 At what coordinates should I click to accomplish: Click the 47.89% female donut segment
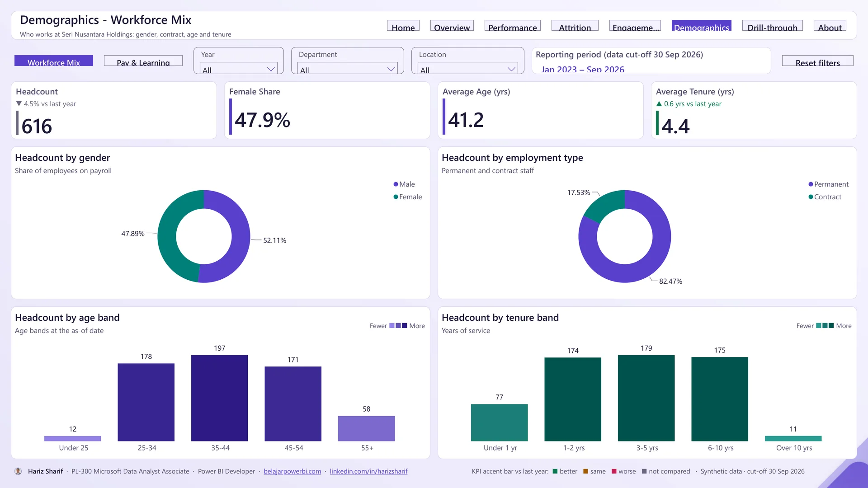click(x=167, y=237)
